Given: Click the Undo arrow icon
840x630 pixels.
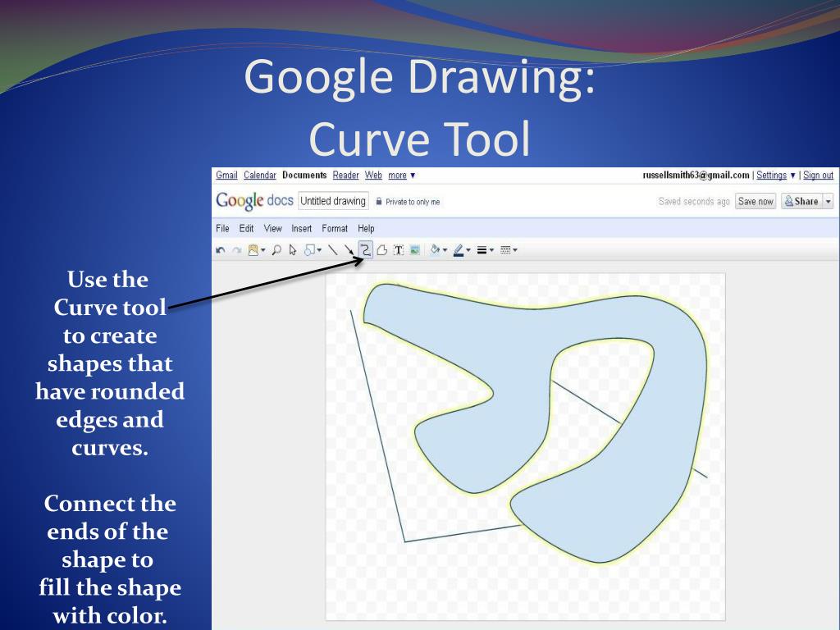Looking at the screenshot, I should pos(220,250).
